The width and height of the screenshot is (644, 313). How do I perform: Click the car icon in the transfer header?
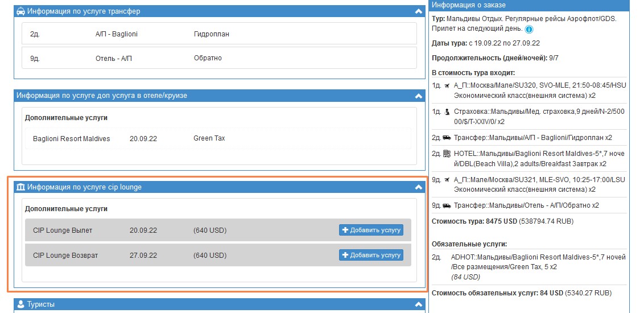point(20,11)
